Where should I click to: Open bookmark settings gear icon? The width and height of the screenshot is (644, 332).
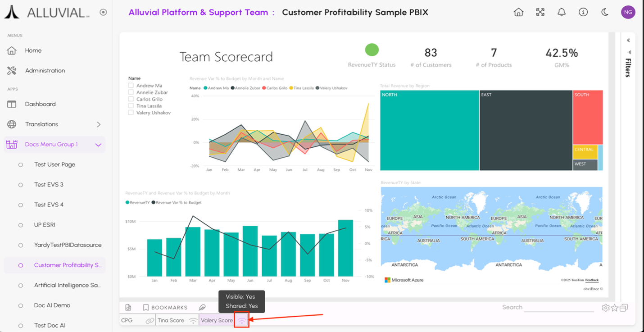(606, 308)
